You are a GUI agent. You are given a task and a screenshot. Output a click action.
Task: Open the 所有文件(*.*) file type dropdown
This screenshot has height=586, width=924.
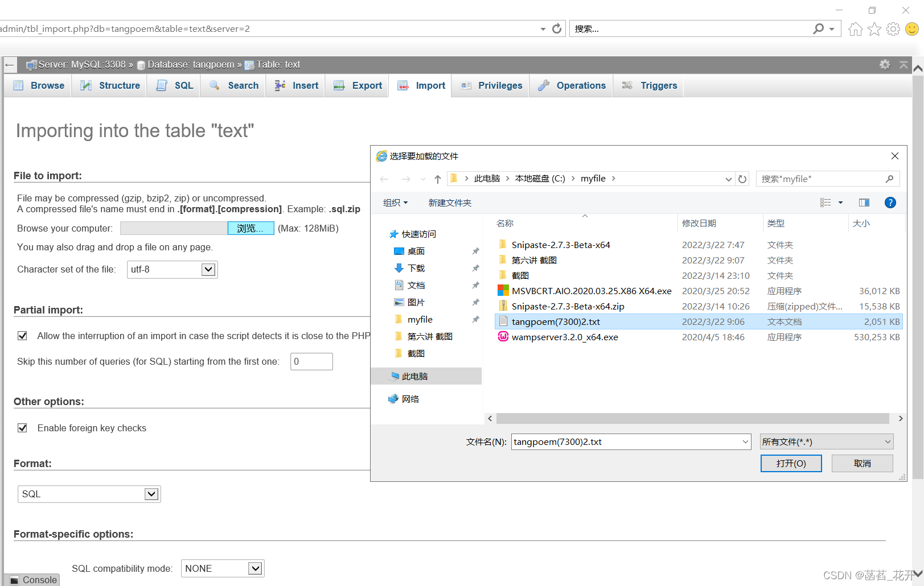tap(826, 442)
